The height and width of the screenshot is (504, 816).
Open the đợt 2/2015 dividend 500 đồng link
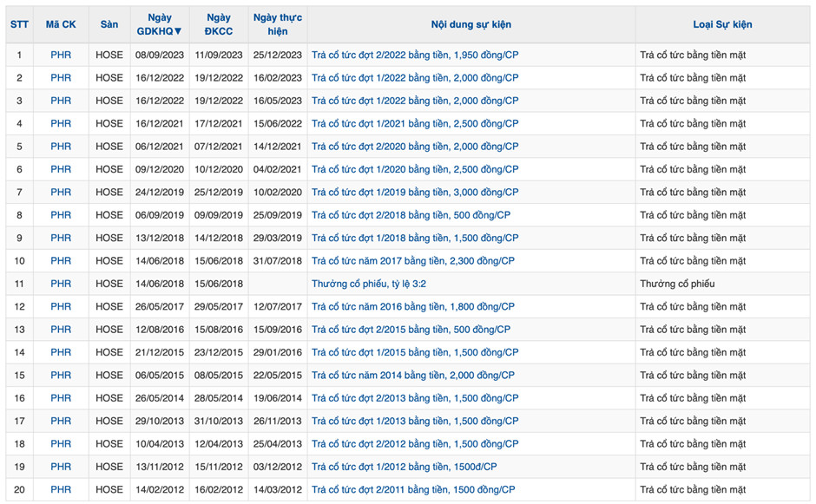[x=411, y=330]
